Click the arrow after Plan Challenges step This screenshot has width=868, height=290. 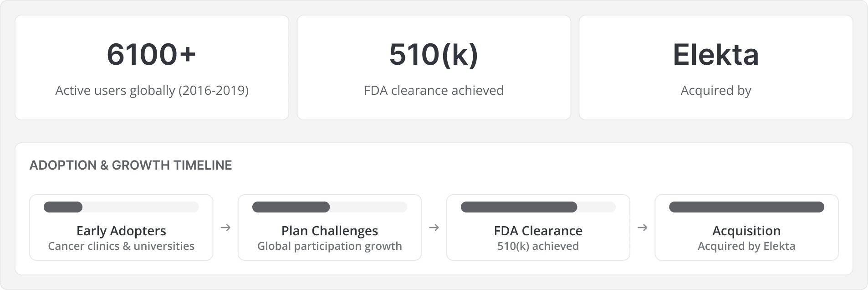(x=434, y=228)
